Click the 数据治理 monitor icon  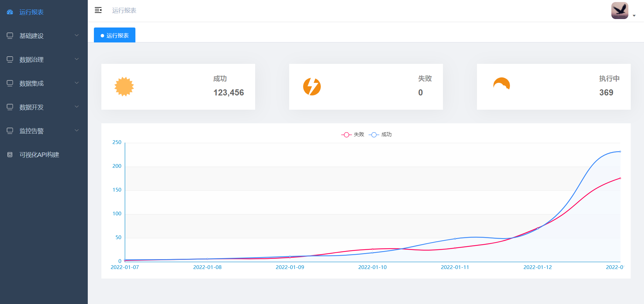10,59
